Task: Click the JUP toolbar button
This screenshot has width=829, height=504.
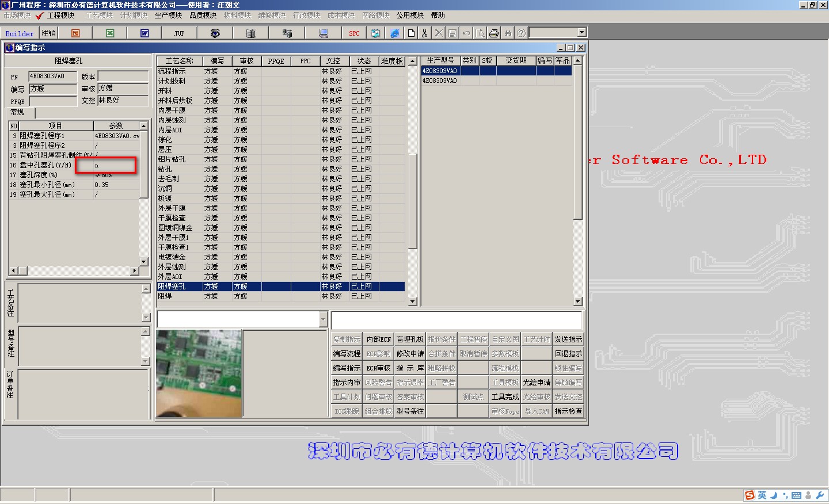Action: pyautogui.click(x=179, y=33)
